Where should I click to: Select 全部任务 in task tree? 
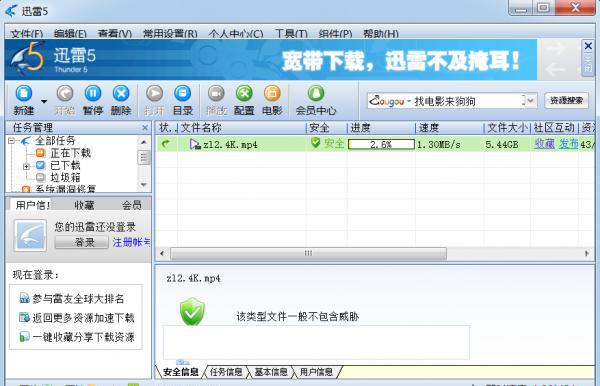tap(55, 141)
